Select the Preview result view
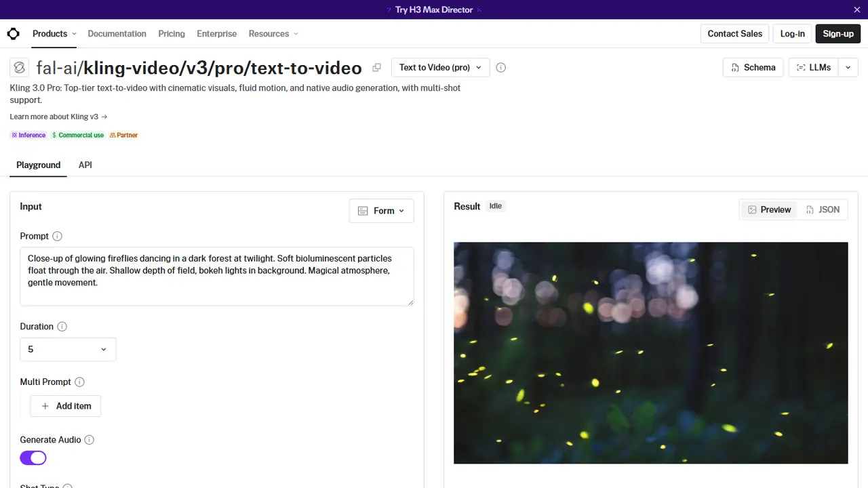The height and width of the screenshot is (488, 868). point(770,209)
